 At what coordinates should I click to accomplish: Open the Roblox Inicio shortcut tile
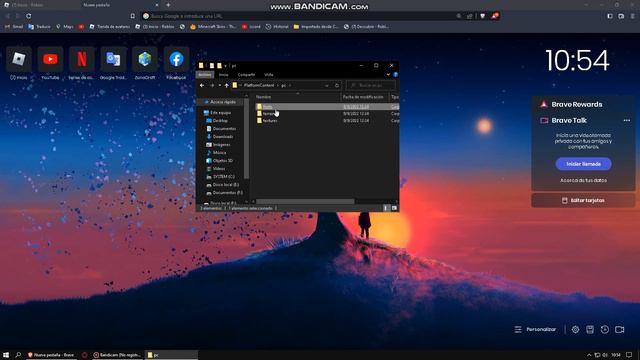(x=19, y=60)
